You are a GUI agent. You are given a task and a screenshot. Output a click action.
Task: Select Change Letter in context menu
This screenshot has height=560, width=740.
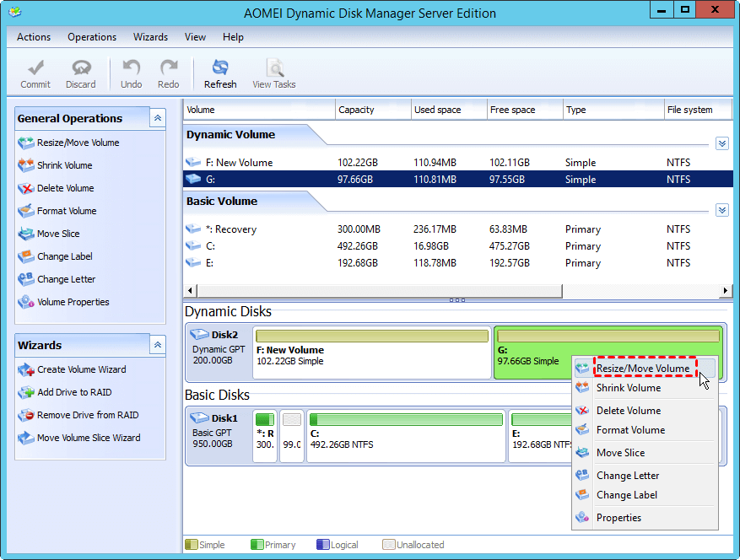pyautogui.click(x=627, y=476)
